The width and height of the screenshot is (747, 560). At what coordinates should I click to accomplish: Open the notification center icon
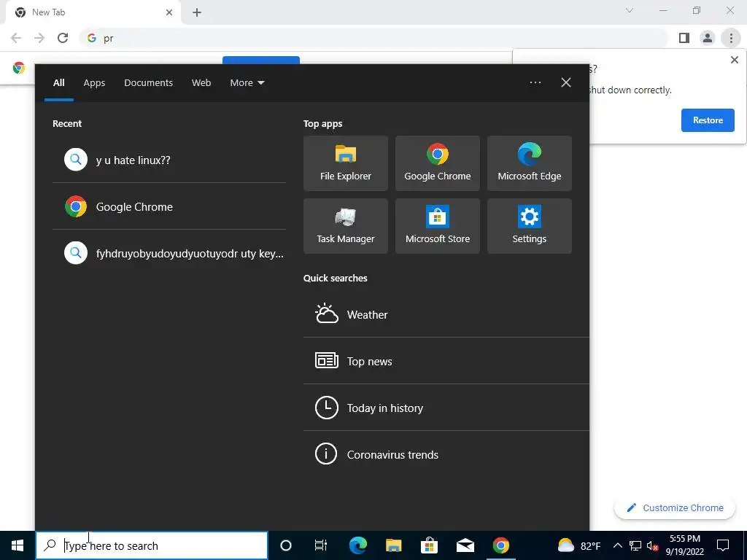723,545
